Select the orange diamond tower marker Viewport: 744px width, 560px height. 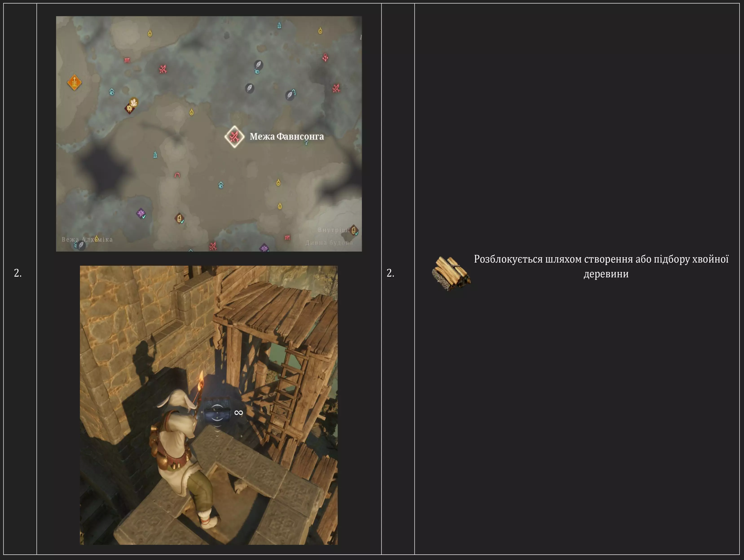74,82
